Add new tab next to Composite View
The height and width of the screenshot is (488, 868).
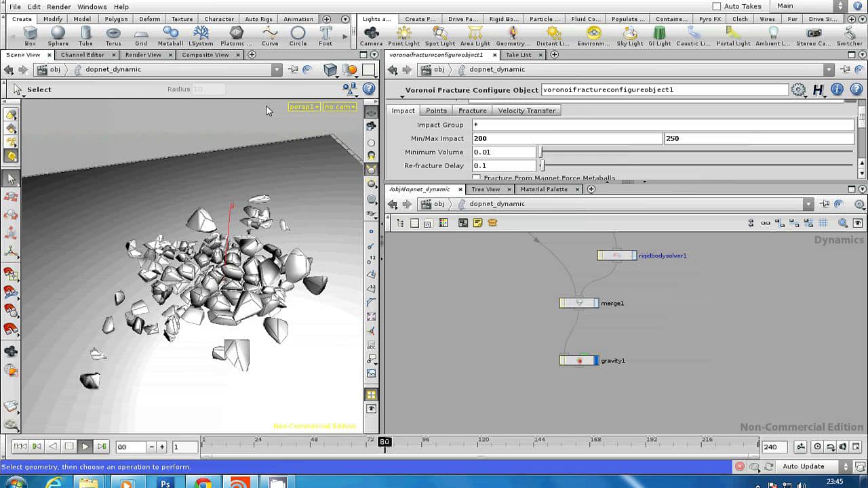(252, 54)
